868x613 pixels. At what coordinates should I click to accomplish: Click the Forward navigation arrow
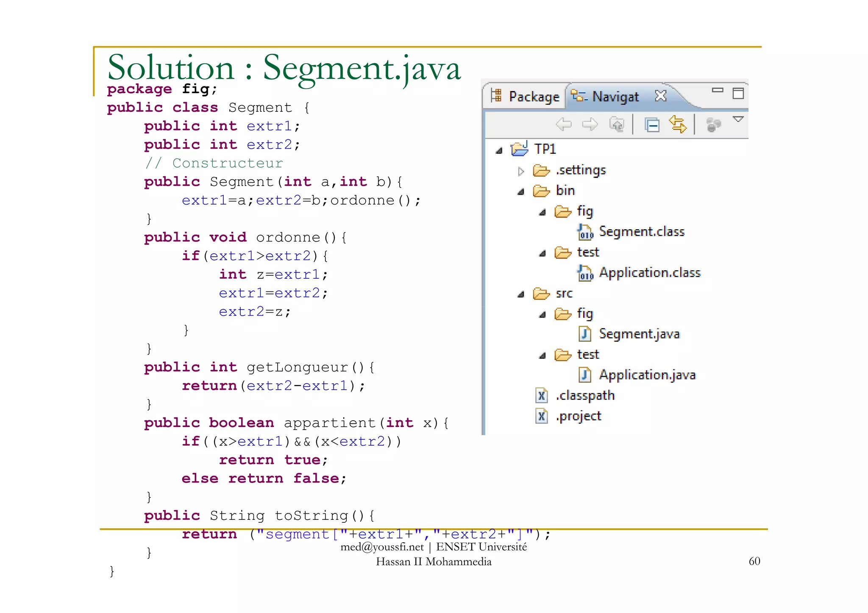tap(590, 125)
